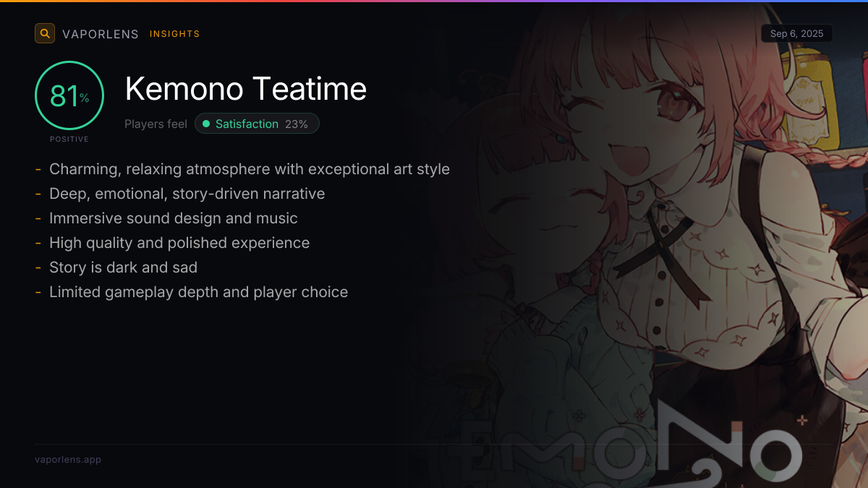This screenshot has width=868, height=488.
Task: Open the INSIGHTS section label
Action: [174, 34]
